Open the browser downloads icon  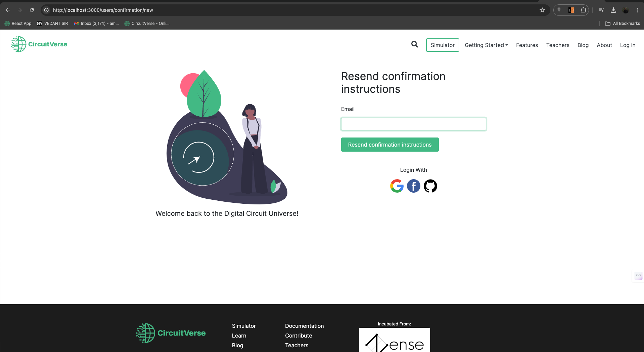coord(613,10)
